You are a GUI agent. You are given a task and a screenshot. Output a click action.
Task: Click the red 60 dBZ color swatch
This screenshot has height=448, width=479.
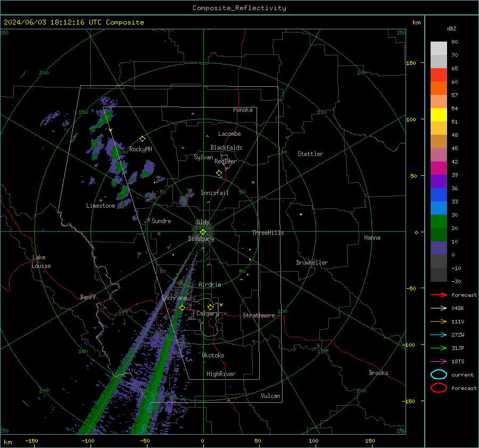pos(439,75)
